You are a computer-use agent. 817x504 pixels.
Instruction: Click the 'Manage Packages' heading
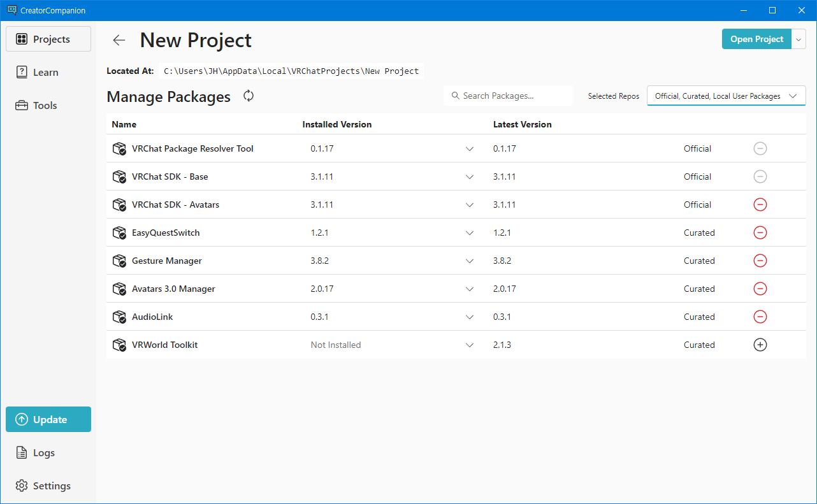click(x=169, y=96)
